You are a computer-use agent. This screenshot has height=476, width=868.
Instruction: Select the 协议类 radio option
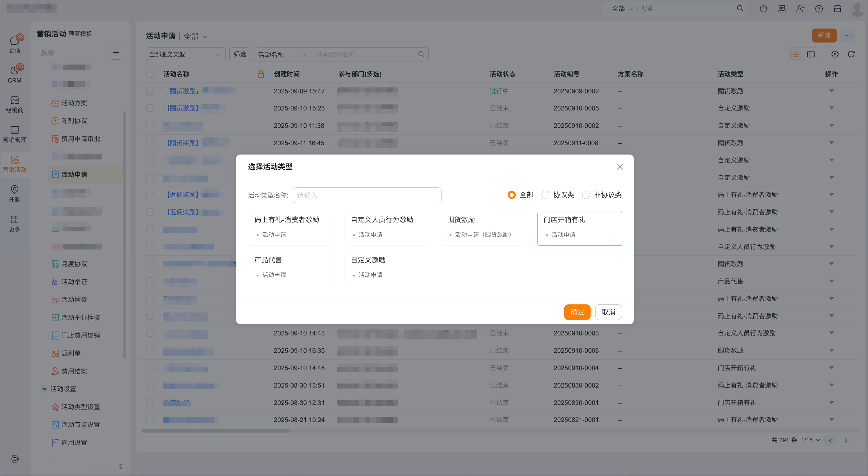pyautogui.click(x=545, y=195)
